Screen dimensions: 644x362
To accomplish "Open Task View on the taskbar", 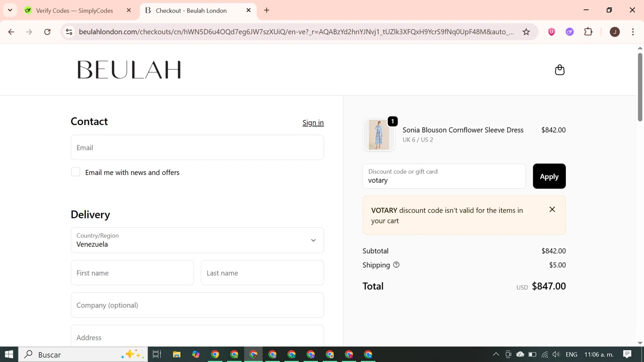I will [x=157, y=354].
